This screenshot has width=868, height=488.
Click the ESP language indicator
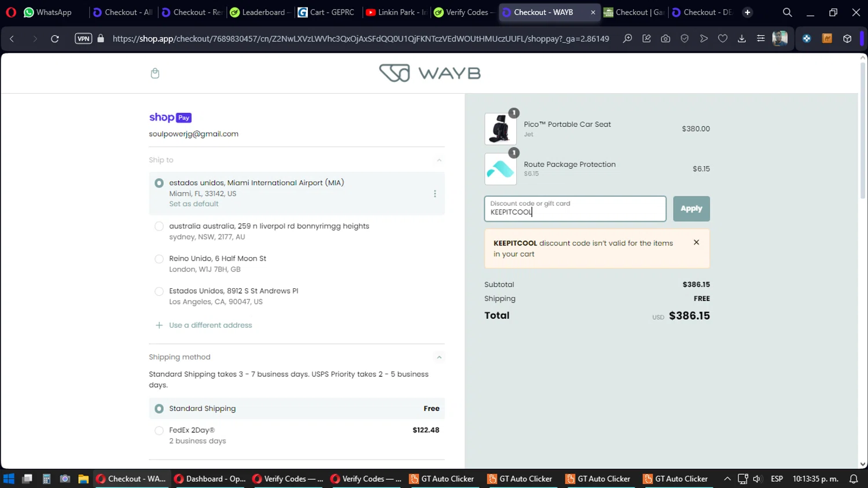777,479
